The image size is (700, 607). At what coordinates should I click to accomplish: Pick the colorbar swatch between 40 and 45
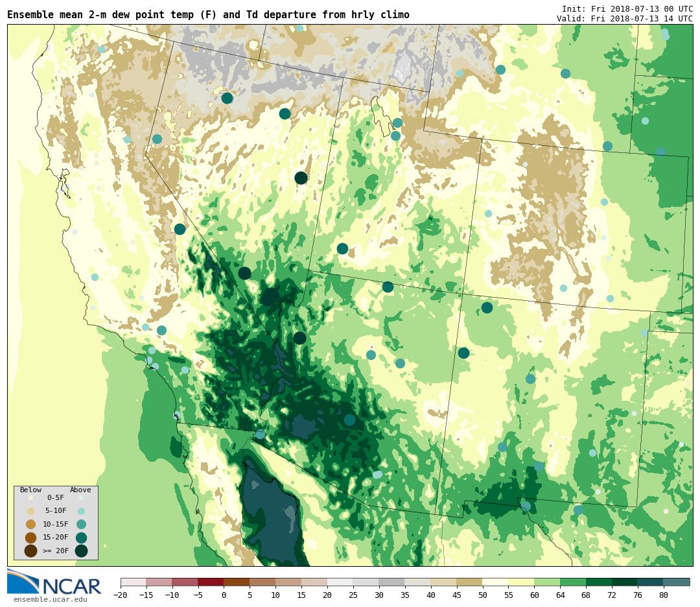444,582
